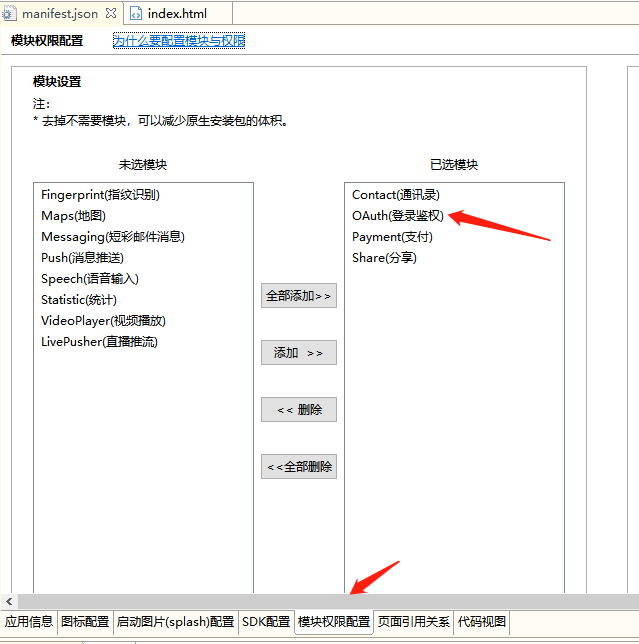
Task: Click the <<全部删除 button
Action: pyautogui.click(x=299, y=466)
